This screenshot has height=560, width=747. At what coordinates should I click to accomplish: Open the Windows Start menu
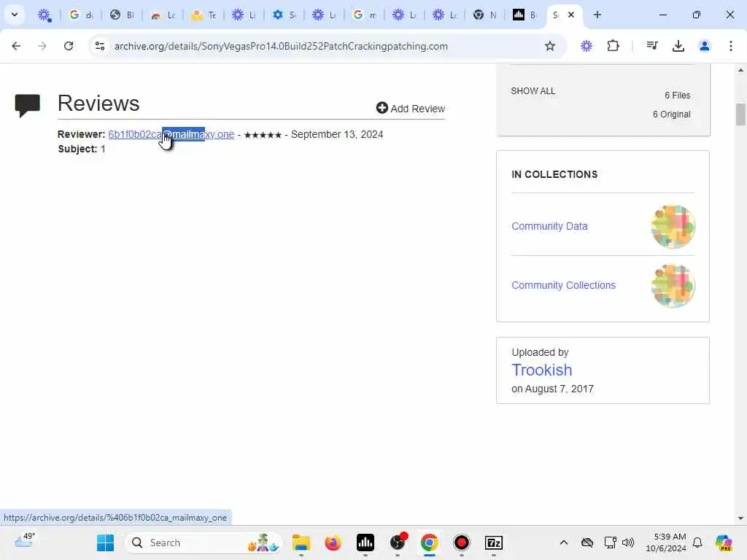[105, 542]
